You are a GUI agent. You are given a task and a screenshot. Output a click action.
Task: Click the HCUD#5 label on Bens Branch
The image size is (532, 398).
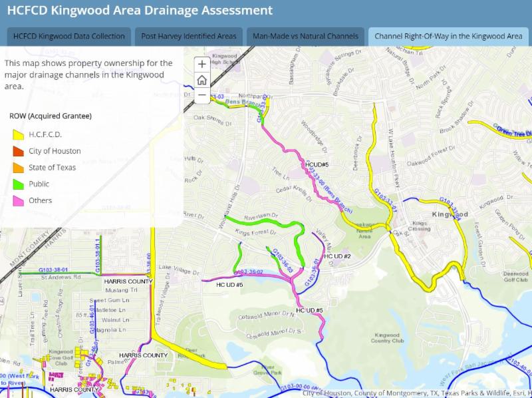(x=317, y=164)
